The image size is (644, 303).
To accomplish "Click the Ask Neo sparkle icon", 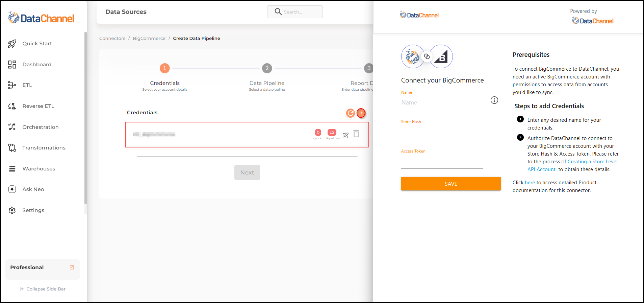I will (x=12, y=189).
